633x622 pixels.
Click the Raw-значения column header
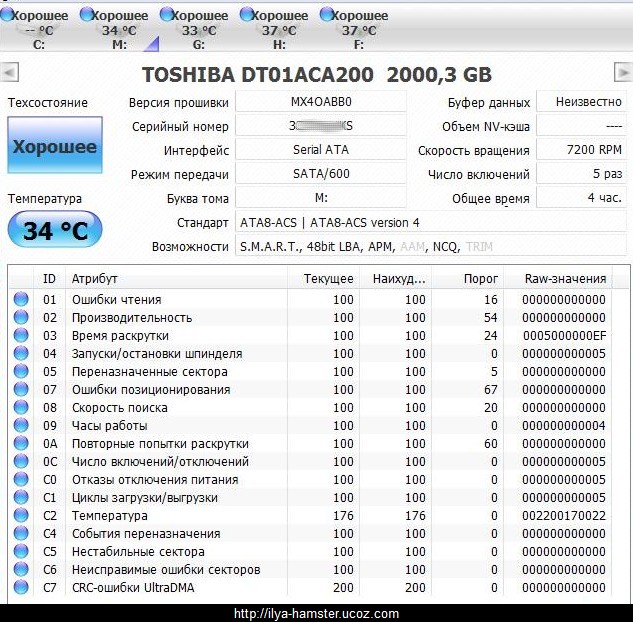tap(558, 279)
